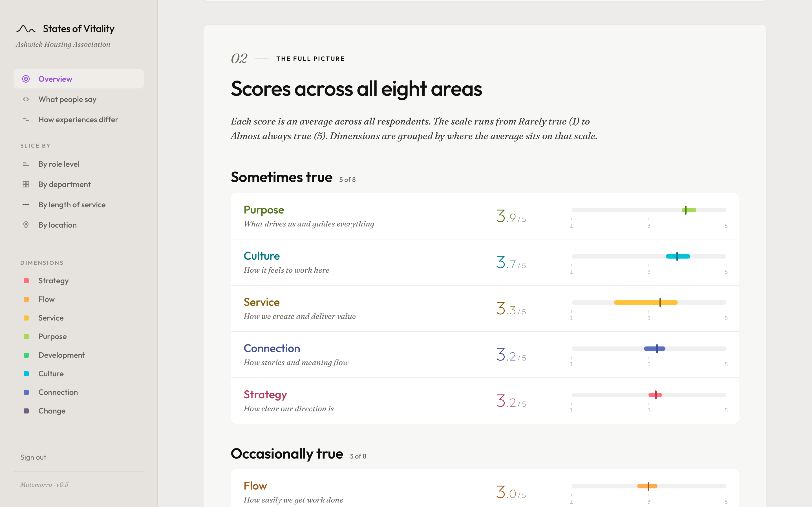The width and height of the screenshot is (812, 507).
Task: Click the By length of service icon
Action: click(26, 205)
